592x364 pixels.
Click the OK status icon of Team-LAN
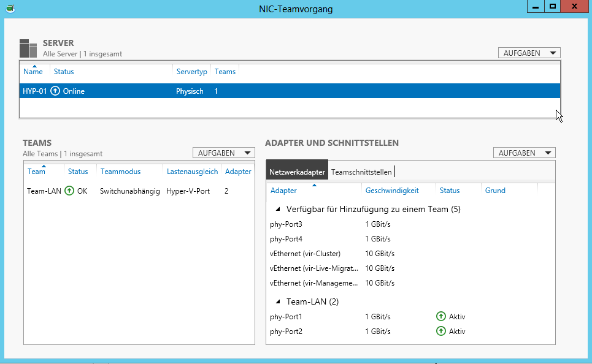pyautogui.click(x=69, y=191)
